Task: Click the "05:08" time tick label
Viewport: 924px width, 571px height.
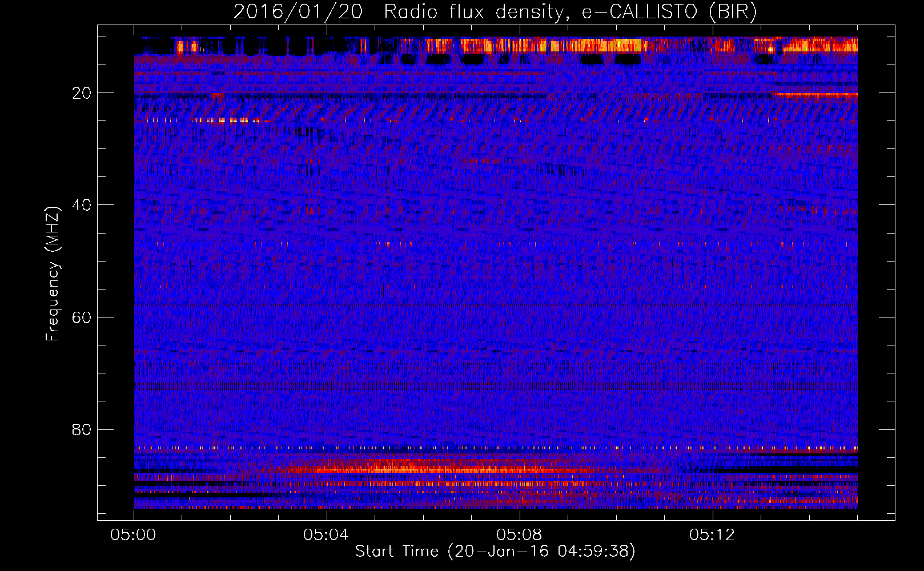Action: tap(519, 534)
